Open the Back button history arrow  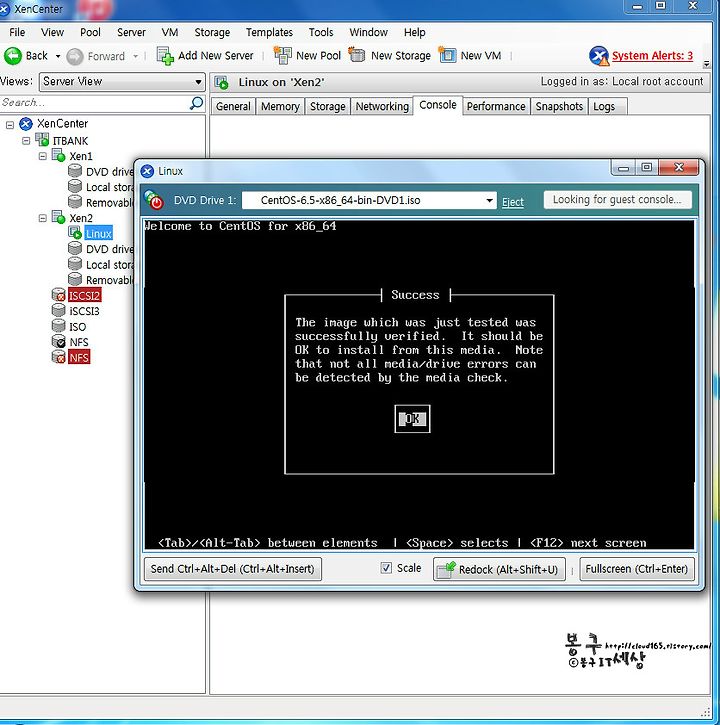coord(58,56)
